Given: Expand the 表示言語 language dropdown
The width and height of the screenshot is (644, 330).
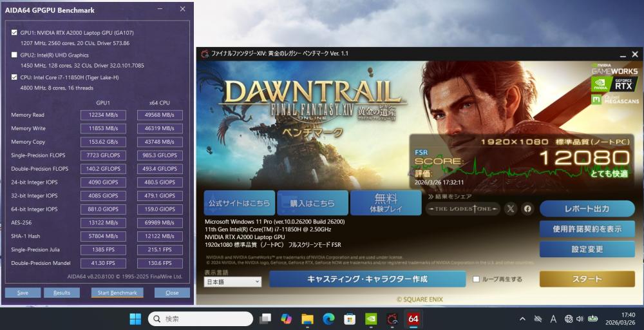Looking at the screenshot, I should pos(232,282).
